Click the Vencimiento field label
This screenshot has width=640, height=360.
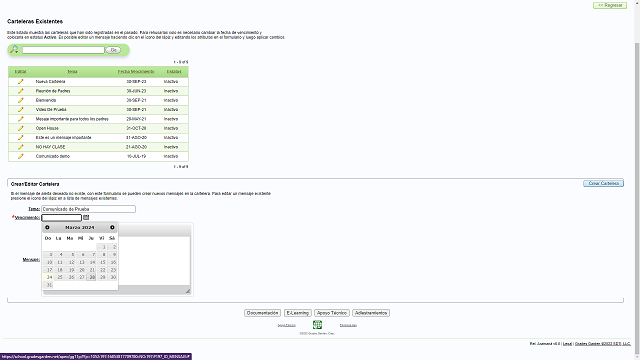tap(27, 218)
